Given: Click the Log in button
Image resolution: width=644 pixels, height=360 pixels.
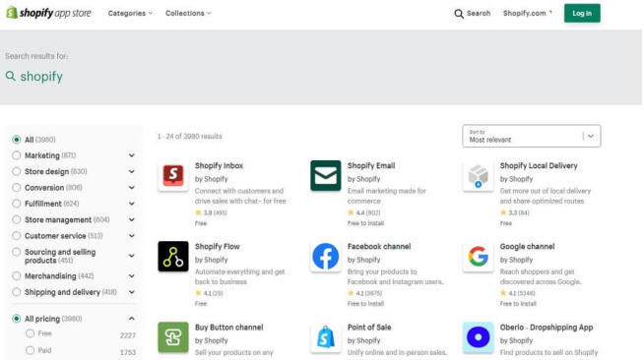Looking at the screenshot, I should click(x=582, y=13).
